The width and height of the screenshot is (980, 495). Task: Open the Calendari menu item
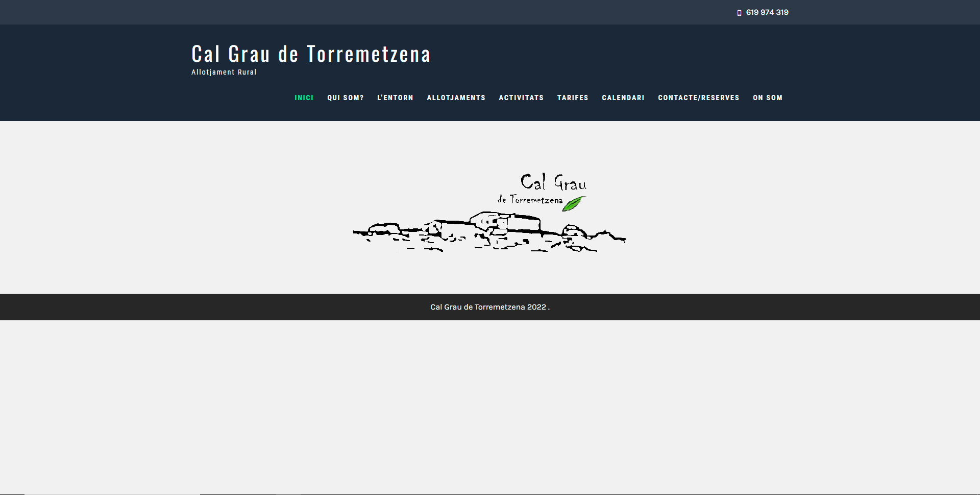click(623, 98)
